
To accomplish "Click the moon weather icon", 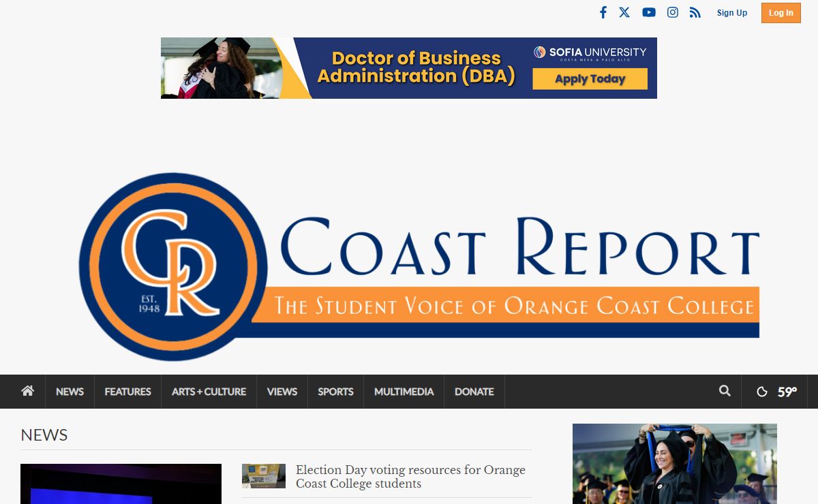I will point(762,392).
